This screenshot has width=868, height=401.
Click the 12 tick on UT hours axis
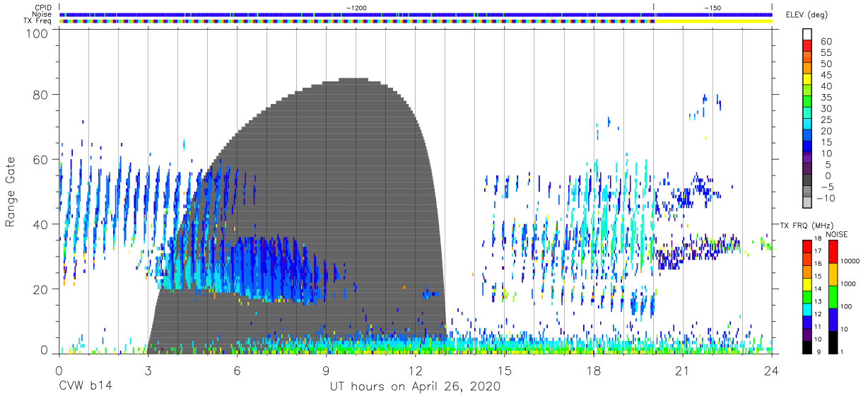pos(416,370)
